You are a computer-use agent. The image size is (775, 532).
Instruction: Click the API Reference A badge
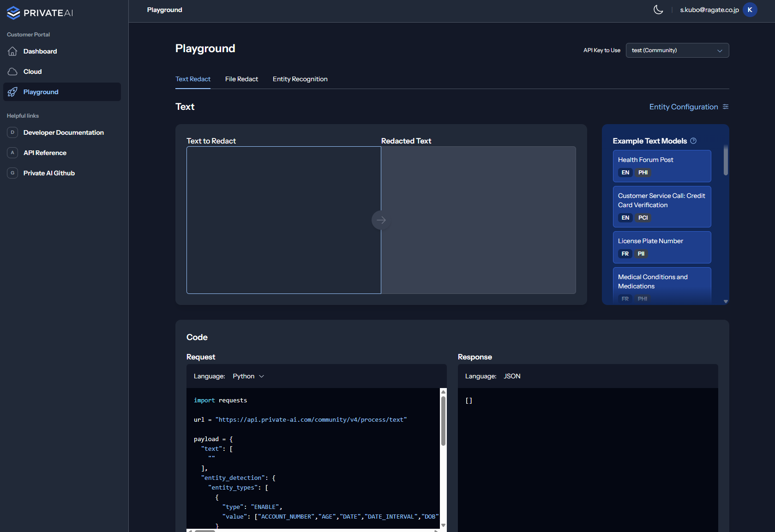(x=12, y=153)
